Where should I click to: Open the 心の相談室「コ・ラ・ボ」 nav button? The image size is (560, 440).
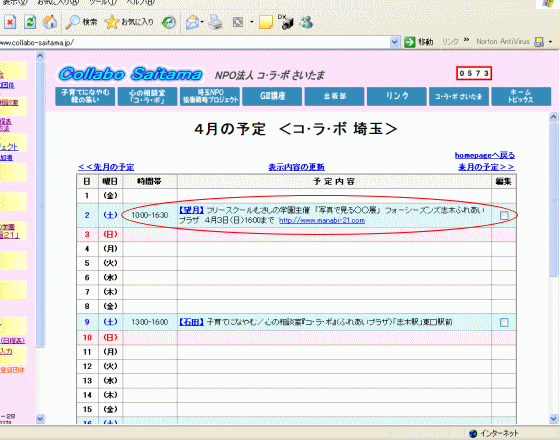pyautogui.click(x=147, y=96)
